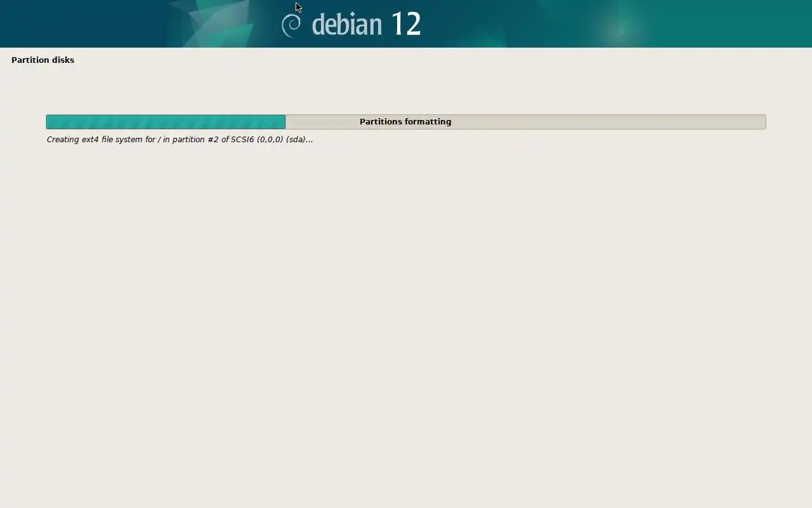Click the 'debian 12' banner title
The width and height of the screenshot is (812, 508).
366,24
